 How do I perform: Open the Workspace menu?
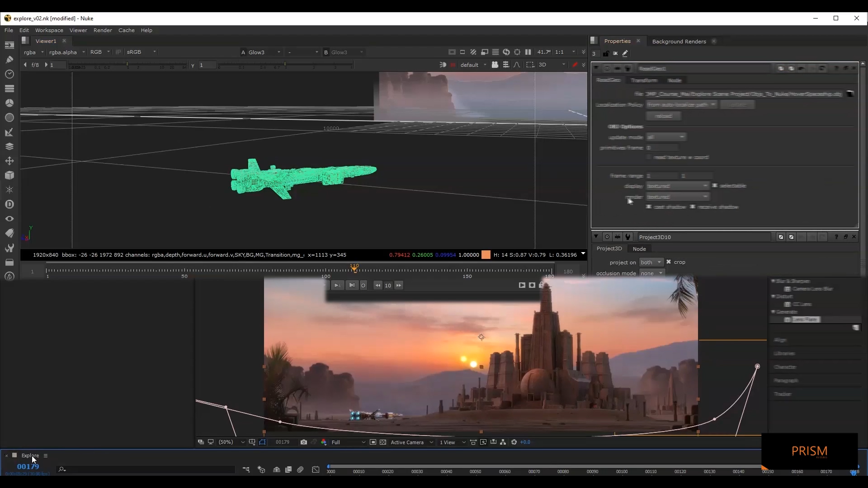click(x=49, y=30)
